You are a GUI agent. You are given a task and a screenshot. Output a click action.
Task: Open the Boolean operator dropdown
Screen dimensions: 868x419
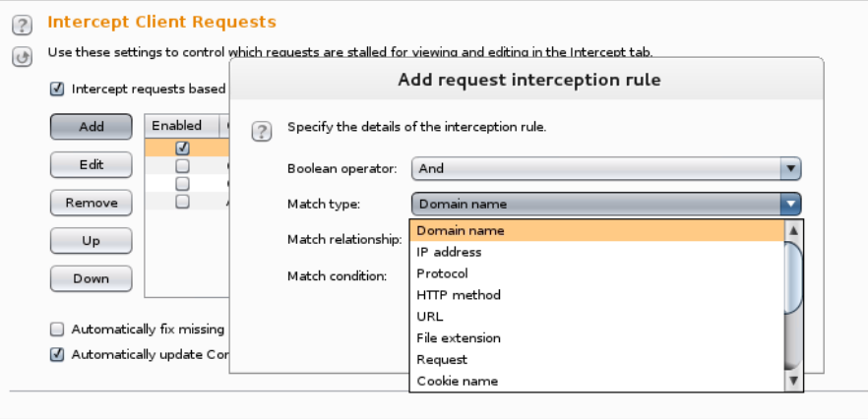point(605,168)
